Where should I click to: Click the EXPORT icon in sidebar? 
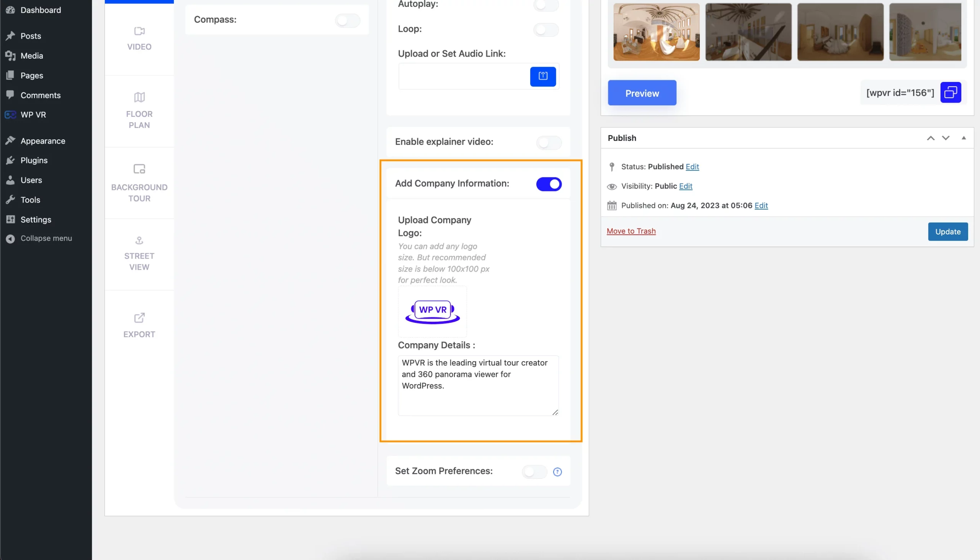coord(139,318)
